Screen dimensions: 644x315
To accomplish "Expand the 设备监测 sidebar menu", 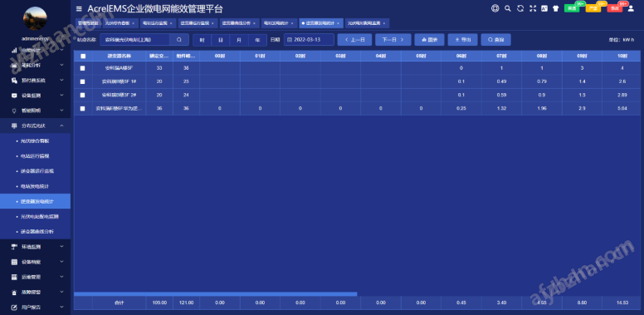I will pos(36,96).
